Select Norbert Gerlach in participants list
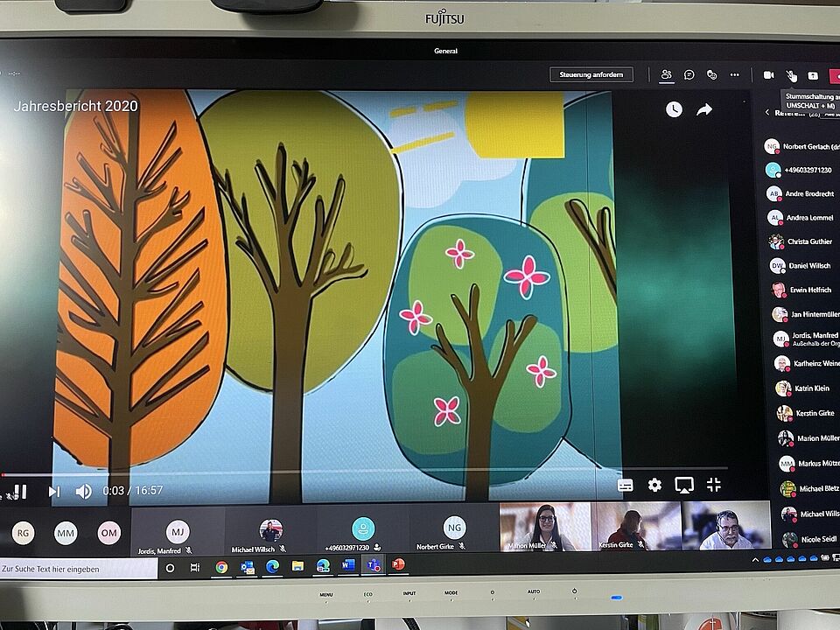 (802, 146)
